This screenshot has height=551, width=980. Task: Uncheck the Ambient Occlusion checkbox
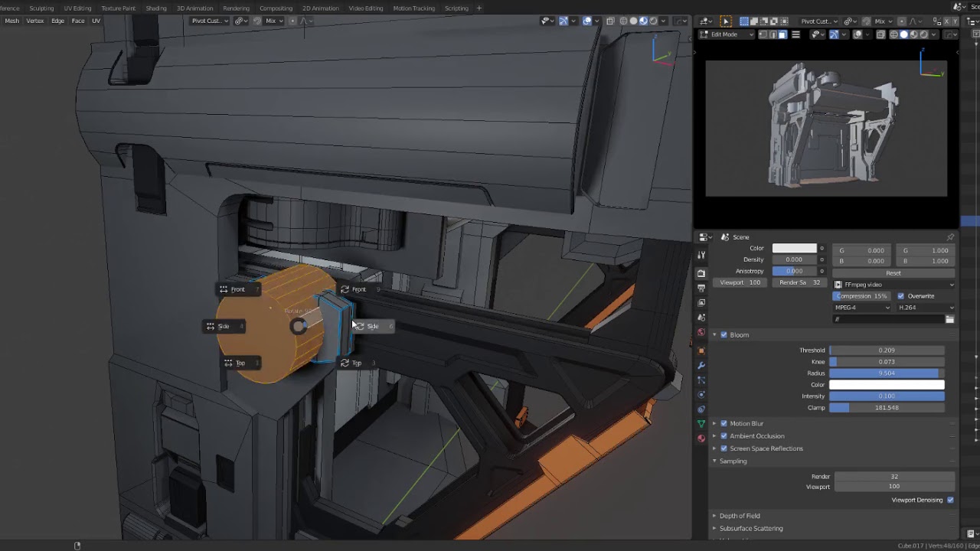click(724, 435)
